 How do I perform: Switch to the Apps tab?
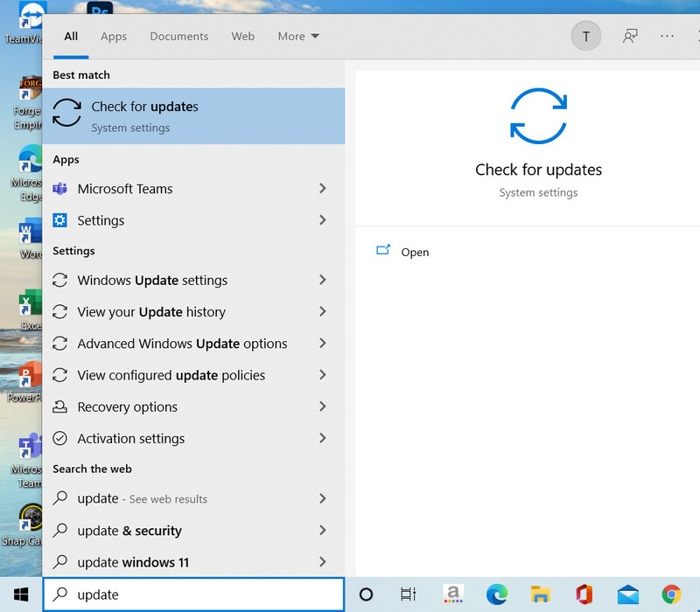click(x=114, y=36)
